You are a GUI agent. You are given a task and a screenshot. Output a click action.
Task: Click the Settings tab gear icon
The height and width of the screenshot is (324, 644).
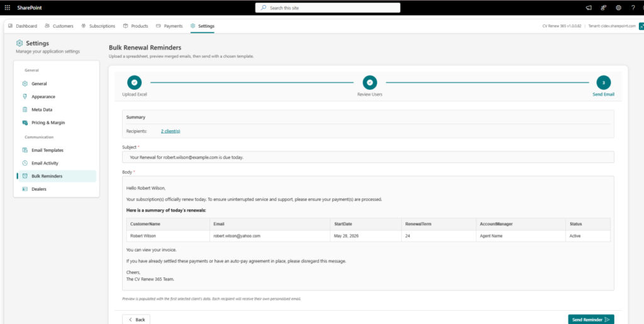pyautogui.click(x=192, y=26)
